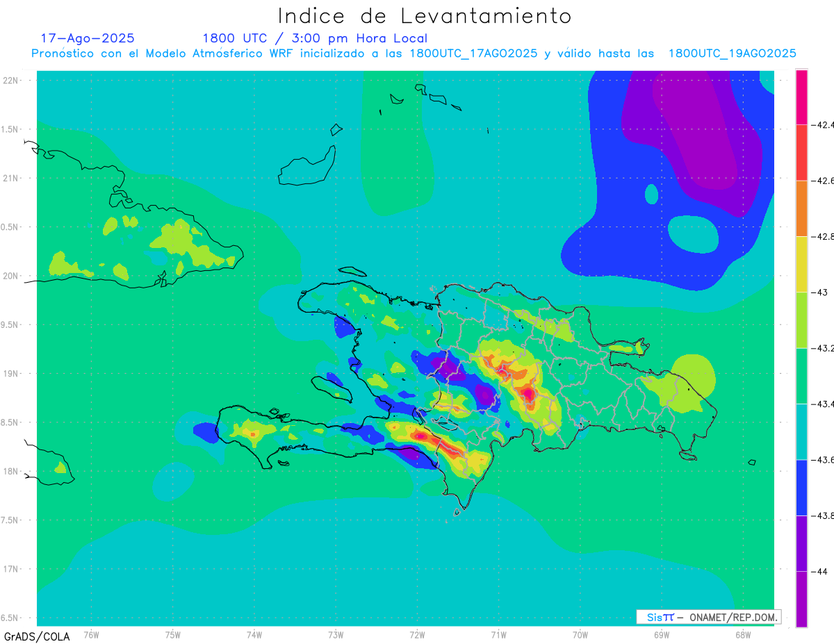The width and height of the screenshot is (834, 644).
Task: Click the "18N" latitude label
Action: 10,471
